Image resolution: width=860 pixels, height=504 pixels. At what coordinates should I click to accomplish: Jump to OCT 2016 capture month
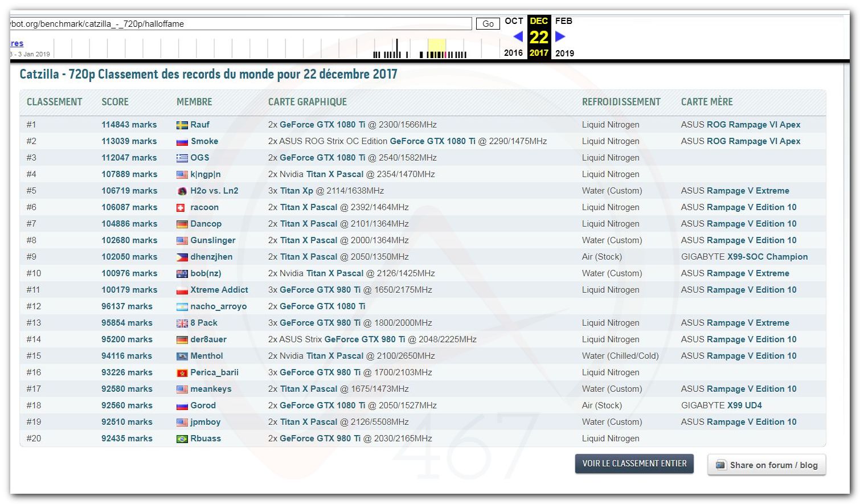pyautogui.click(x=514, y=21)
